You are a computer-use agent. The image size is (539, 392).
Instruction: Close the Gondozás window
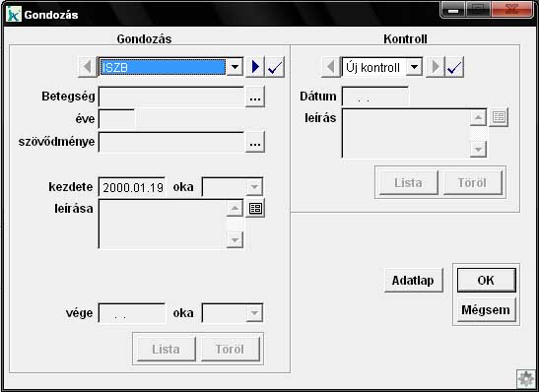[x=511, y=9]
